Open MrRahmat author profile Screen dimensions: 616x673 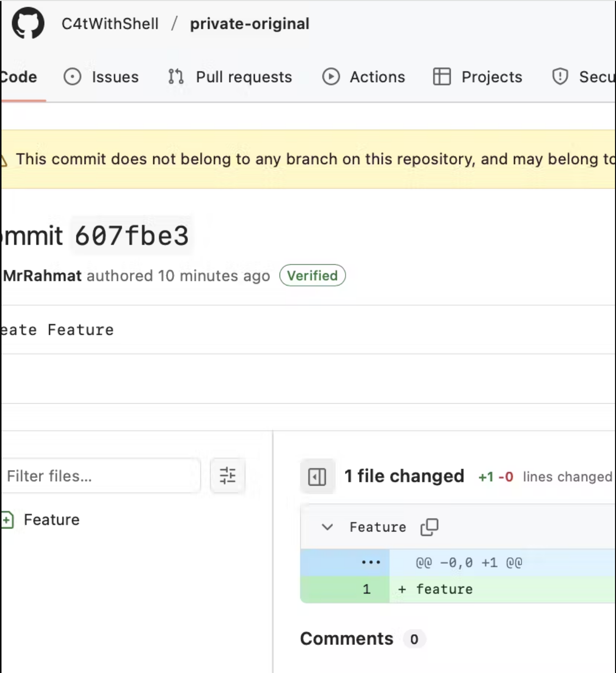click(42, 276)
